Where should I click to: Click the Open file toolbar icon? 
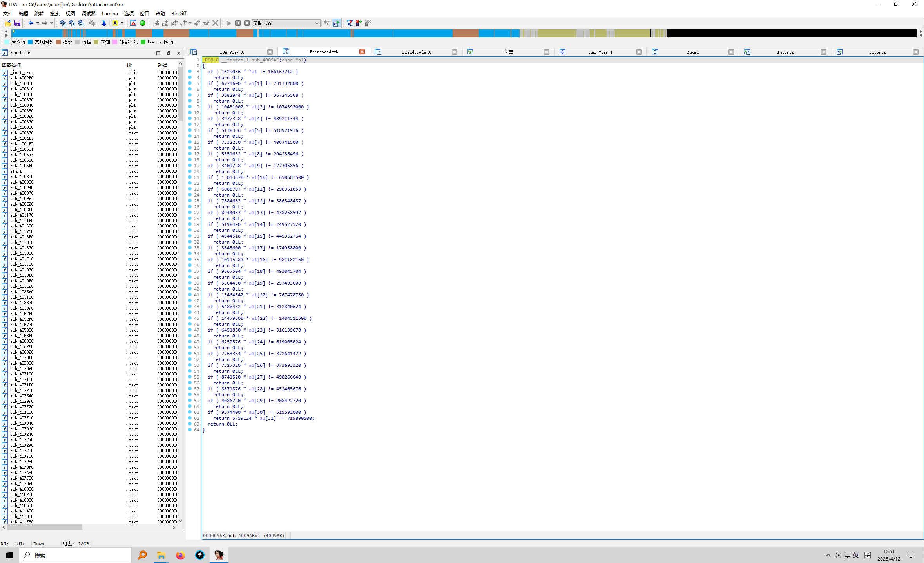(8, 23)
